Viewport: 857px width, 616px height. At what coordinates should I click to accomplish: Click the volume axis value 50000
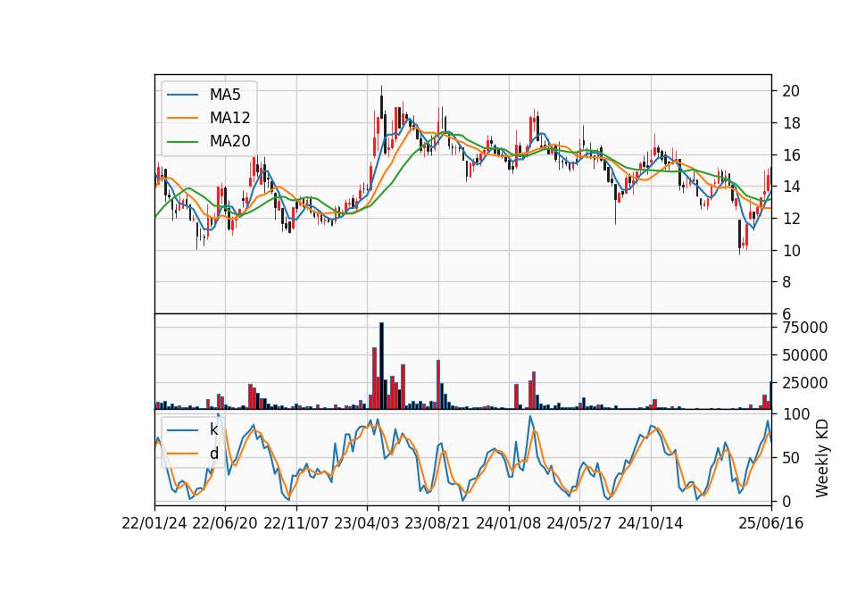[805, 355]
